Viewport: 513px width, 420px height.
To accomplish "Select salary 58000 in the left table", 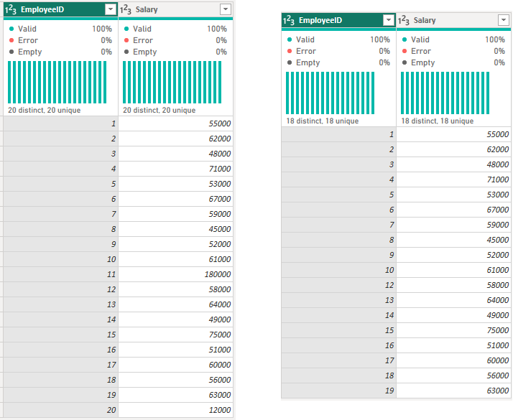I will click(x=175, y=289).
